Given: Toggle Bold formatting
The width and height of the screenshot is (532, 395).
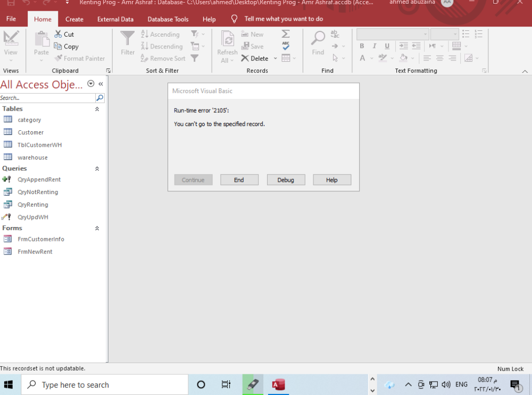Looking at the screenshot, I should tap(362, 46).
